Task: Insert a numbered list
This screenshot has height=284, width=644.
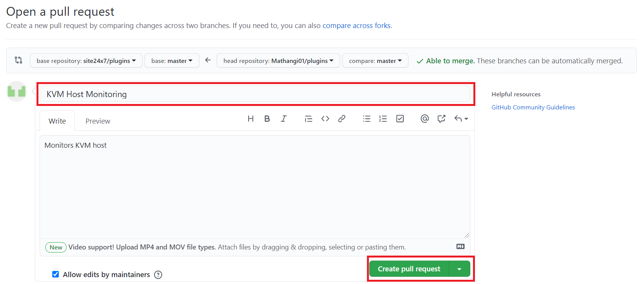Action: point(383,119)
